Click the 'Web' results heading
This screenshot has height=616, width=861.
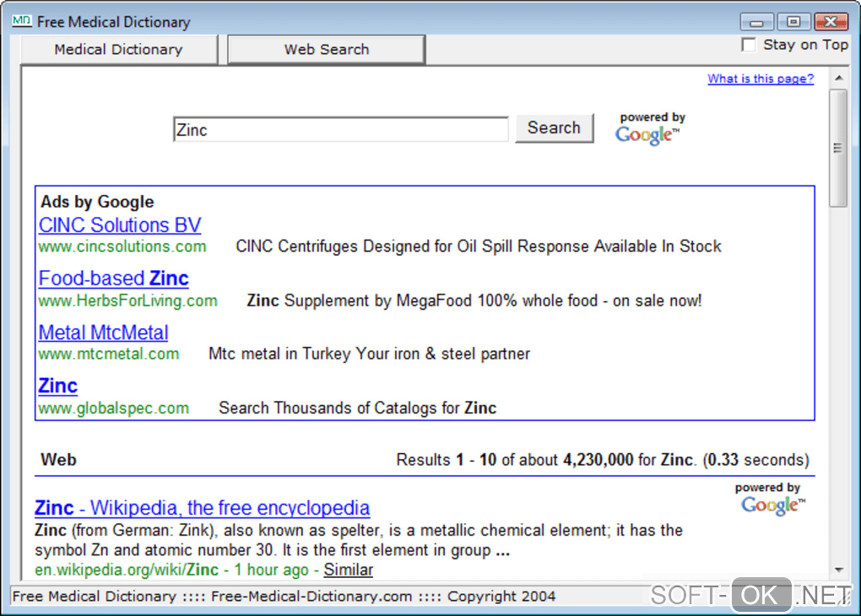[x=59, y=459]
